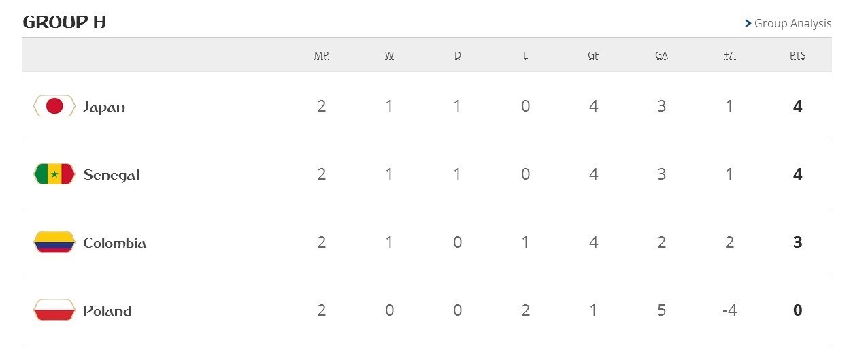Click the W column header
The image size is (868, 358).
tap(389, 55)
